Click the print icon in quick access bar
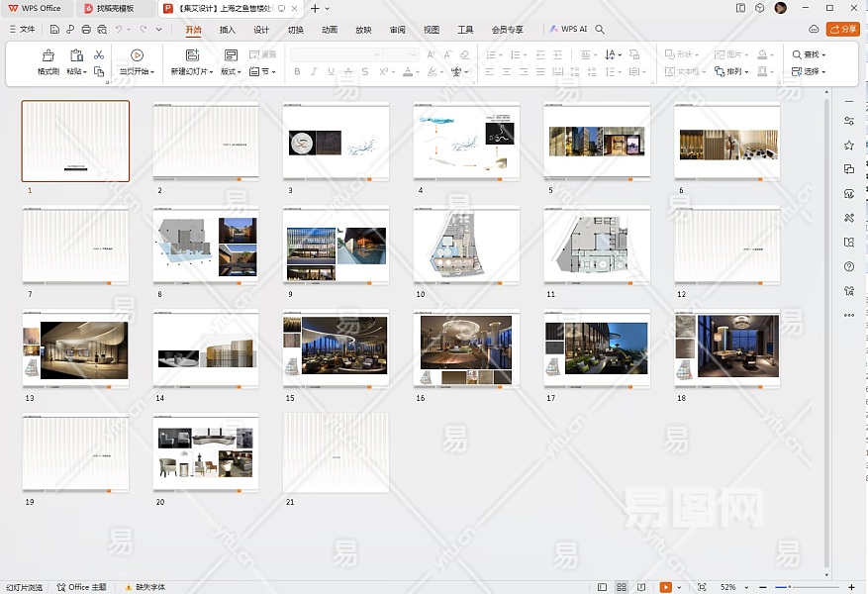 point(86,30)
